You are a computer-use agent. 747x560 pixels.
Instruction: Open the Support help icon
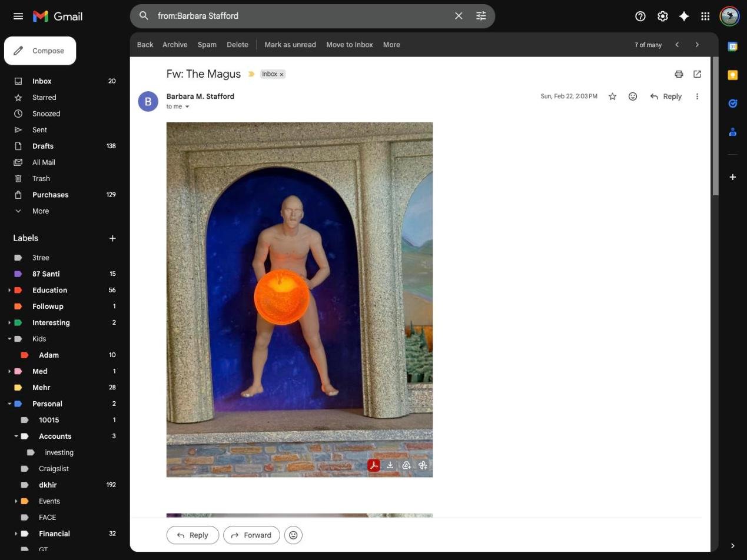(x=640, y=16)
